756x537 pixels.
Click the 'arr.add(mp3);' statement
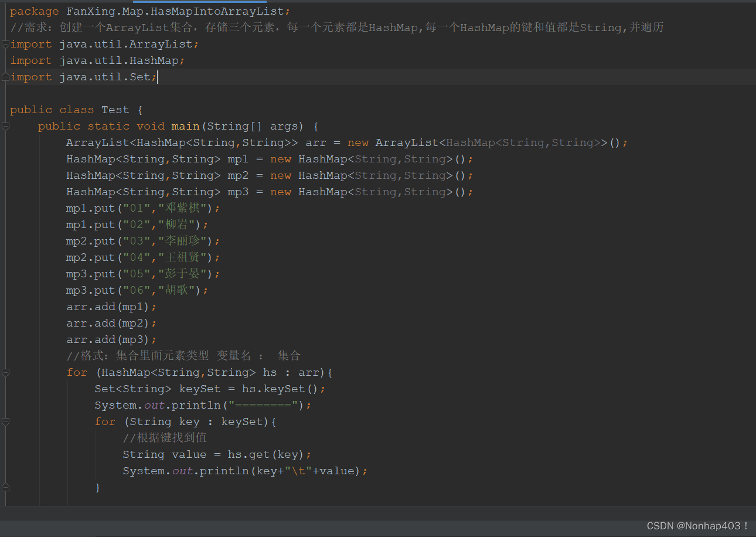tap(112, 339)
